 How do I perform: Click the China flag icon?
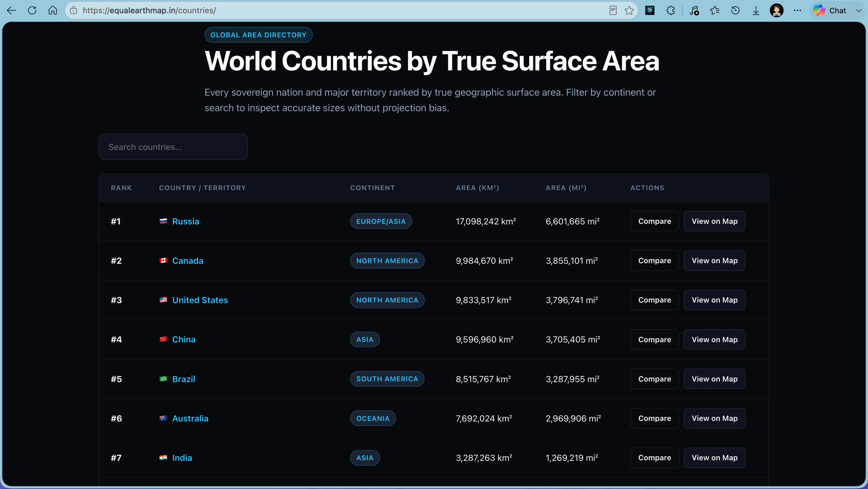tap(163, 339)
